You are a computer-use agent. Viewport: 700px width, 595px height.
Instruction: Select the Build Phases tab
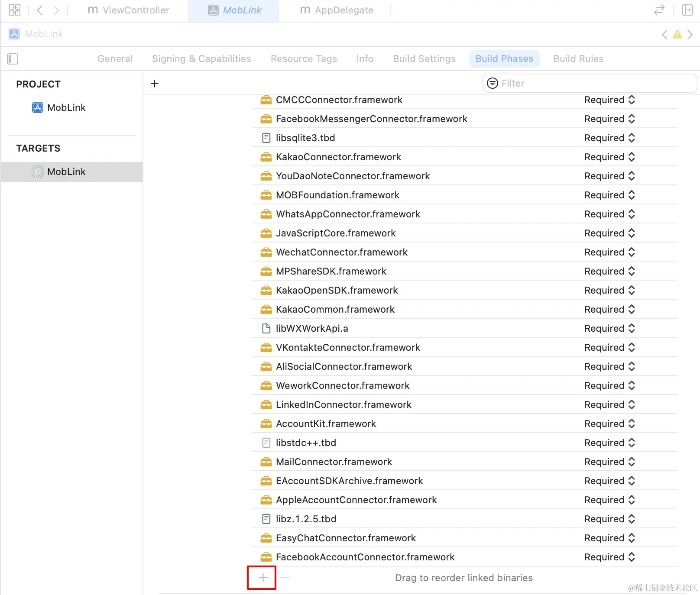[x=504, y=58]
